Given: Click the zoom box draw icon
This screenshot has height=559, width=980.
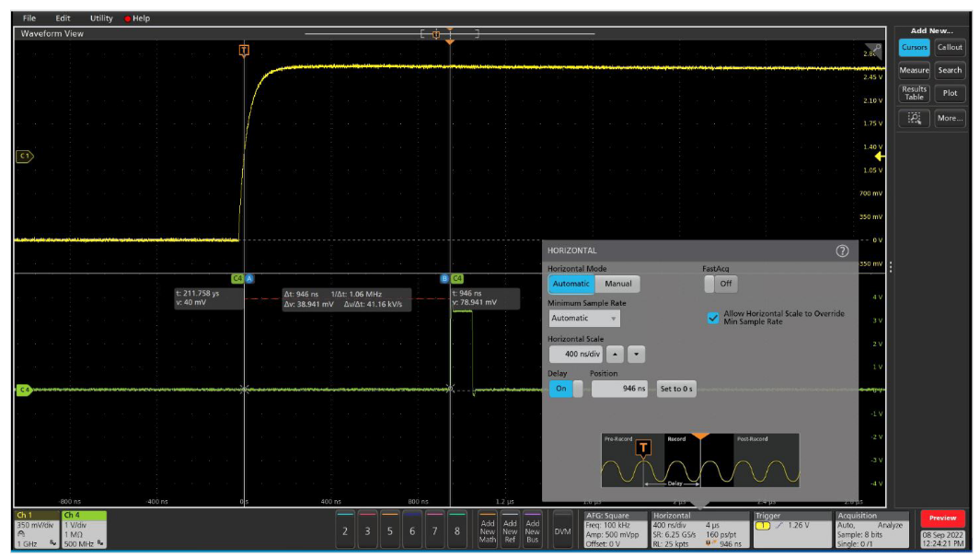Looking at the screenshot, I should (x=914, y=118).
